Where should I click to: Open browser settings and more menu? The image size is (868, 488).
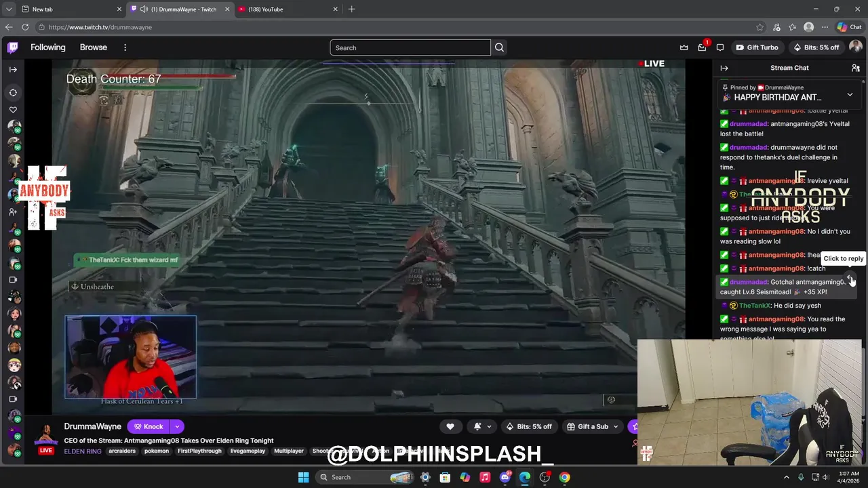coord(825,27)
